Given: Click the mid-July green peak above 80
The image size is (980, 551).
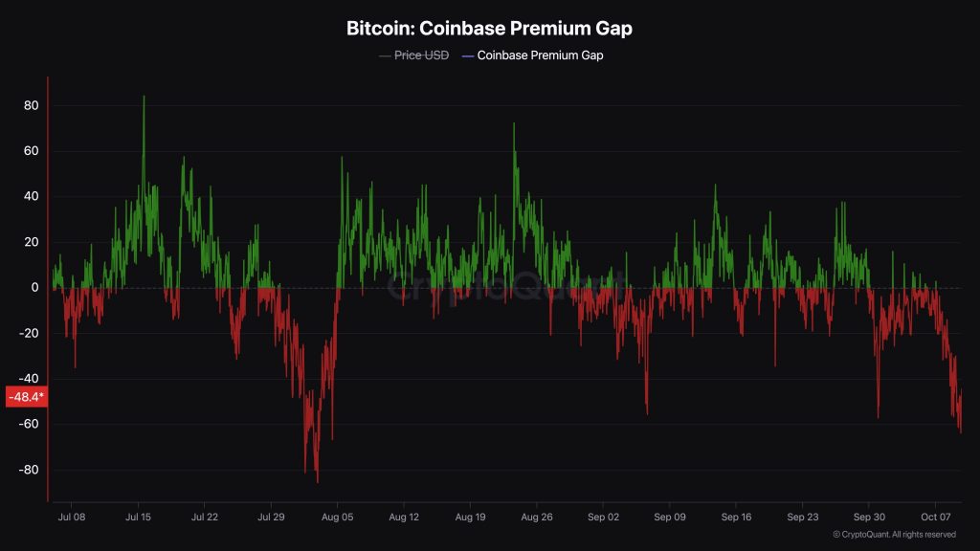Looking at the screenshot, I should (144, 98).
